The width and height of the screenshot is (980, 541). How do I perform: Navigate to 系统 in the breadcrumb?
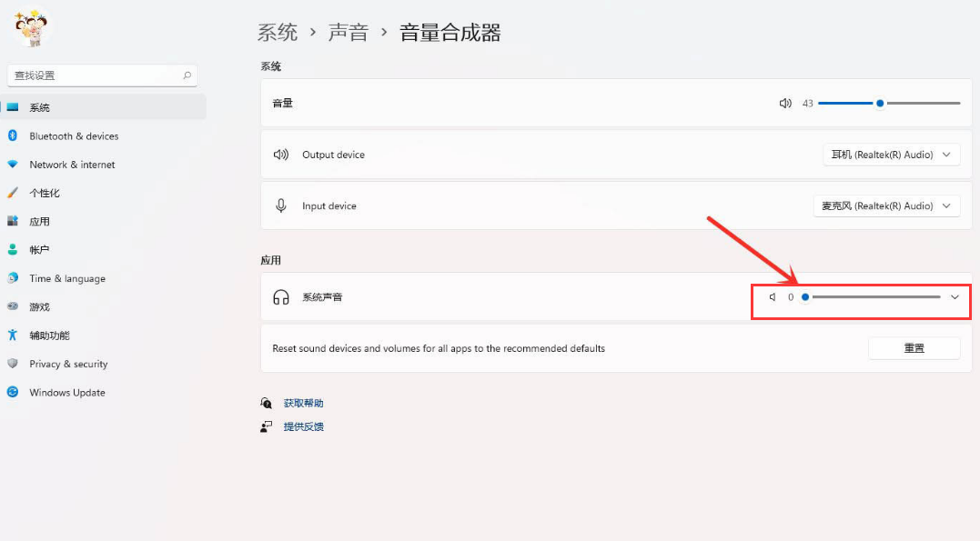278,32
